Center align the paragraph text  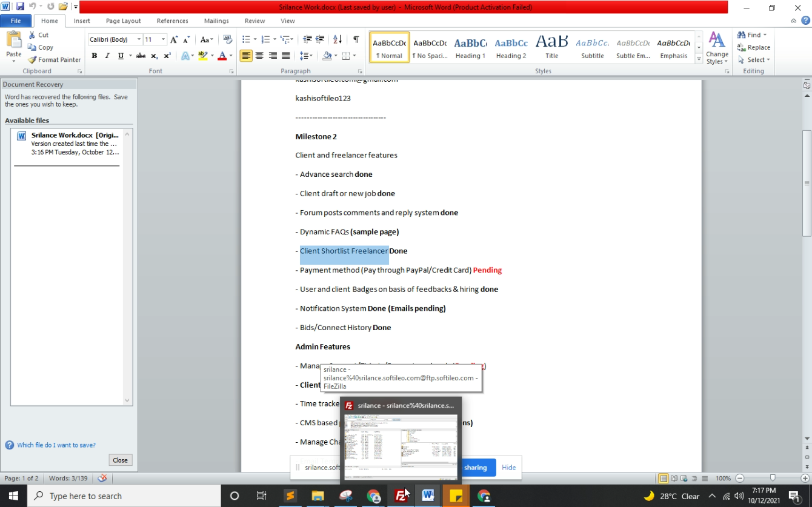pos(259,56)
